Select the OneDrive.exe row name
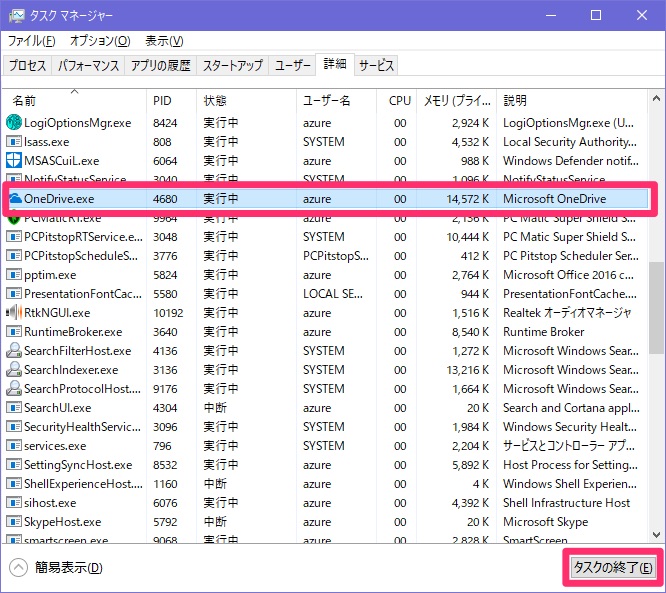Image resolution: width=666 pixels, height=593 pixels. (x=59, y=198)
